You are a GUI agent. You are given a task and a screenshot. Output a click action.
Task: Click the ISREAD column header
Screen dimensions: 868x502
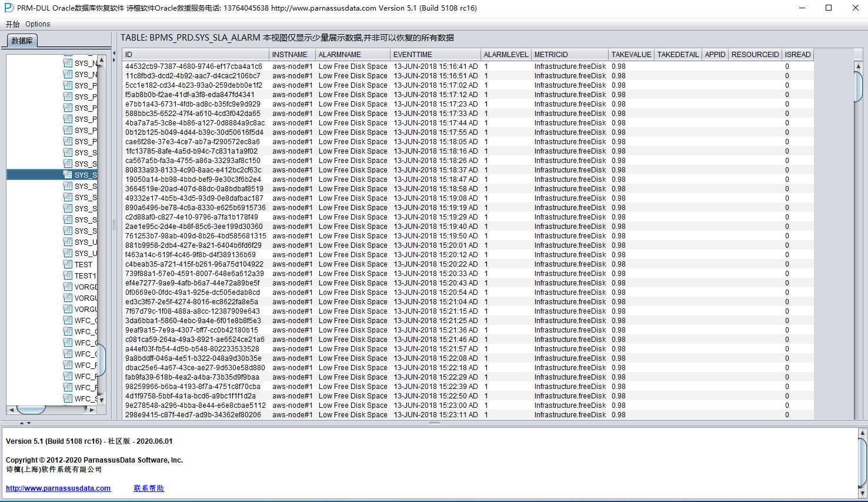click(x=797, y=54)
